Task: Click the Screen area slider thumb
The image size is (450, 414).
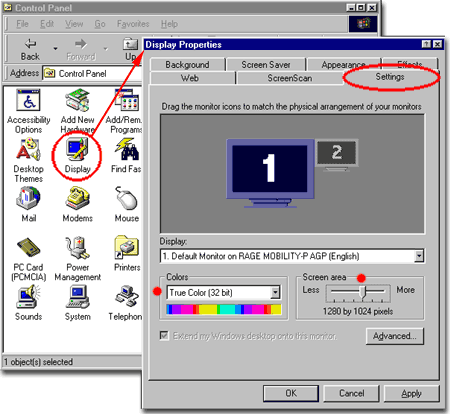Action: 363,292
